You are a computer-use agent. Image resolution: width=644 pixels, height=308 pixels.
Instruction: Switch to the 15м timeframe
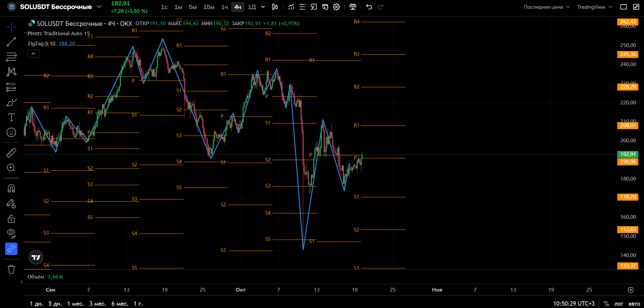tap(209, 7)
